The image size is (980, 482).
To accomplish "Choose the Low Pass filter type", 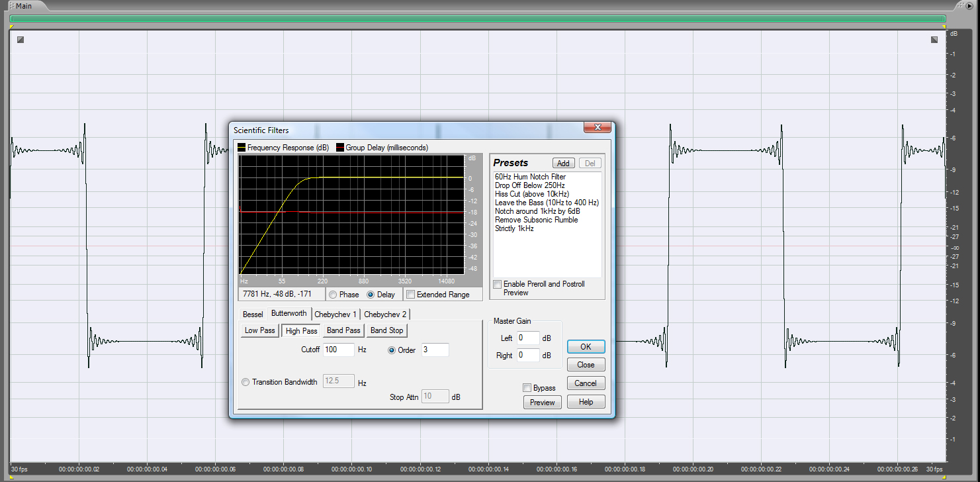I will 260,330.
